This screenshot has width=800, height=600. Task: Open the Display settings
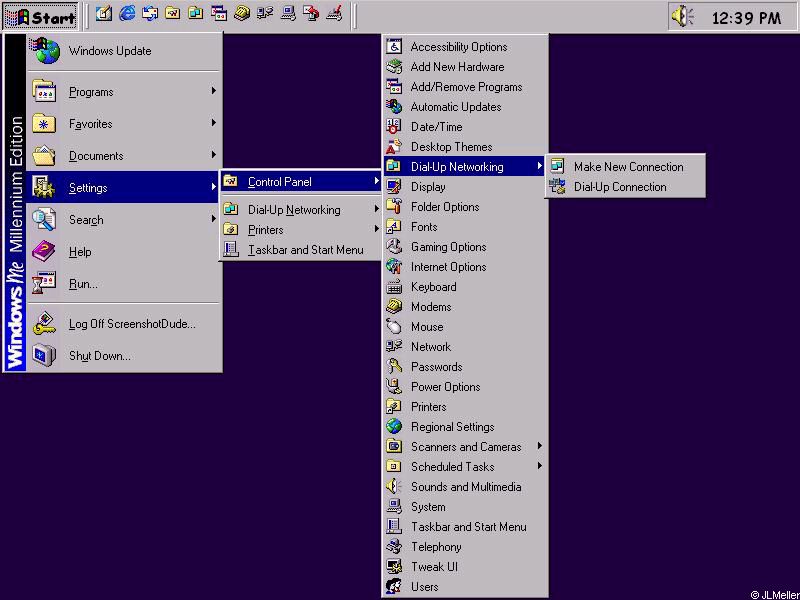[x=465, y=187]
